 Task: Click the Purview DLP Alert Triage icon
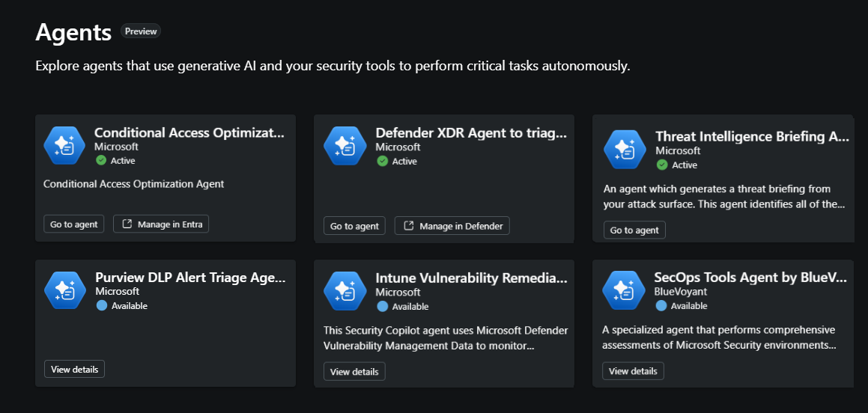click(64, 290)
